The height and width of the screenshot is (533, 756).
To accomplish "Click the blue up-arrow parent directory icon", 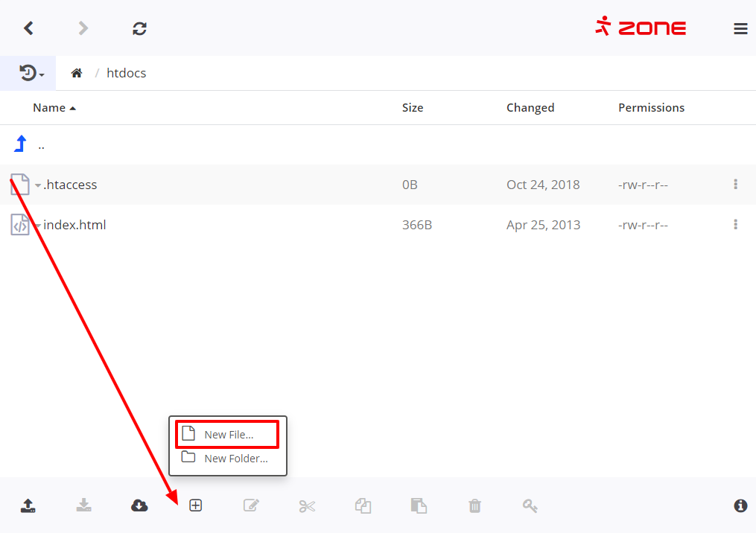I will [21, 144].
